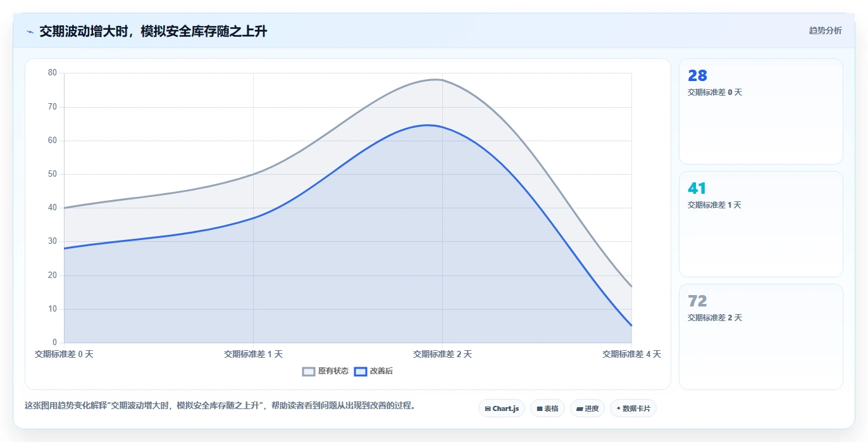Viewport: 868px width, 442px height.
Task: Click the lightning icon beside the title
Action: [30, 31]
